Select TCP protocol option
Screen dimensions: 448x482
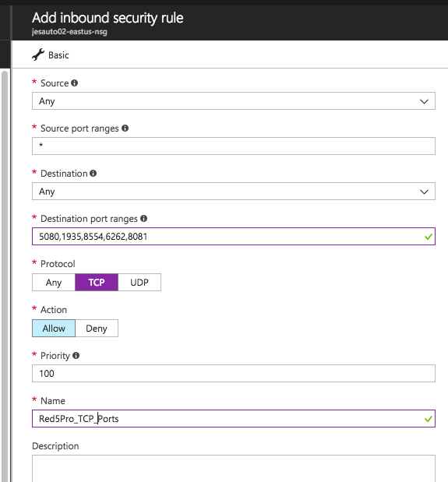97,282
